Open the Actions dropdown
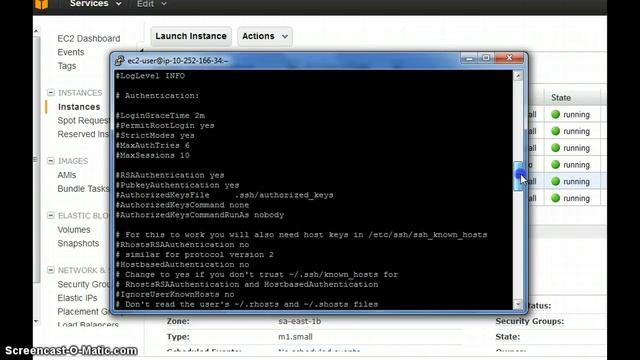The width and height of the screenshot is (640, 360). 265,36
